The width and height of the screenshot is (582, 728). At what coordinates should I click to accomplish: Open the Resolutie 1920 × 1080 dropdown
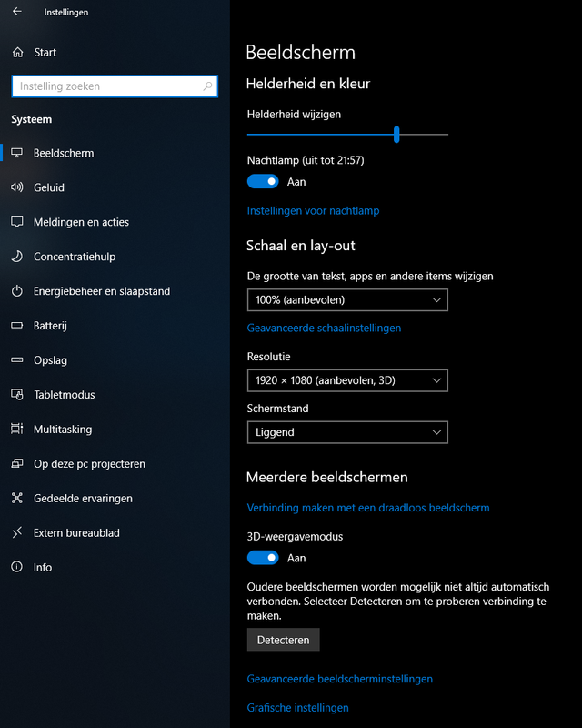point(347,380)
